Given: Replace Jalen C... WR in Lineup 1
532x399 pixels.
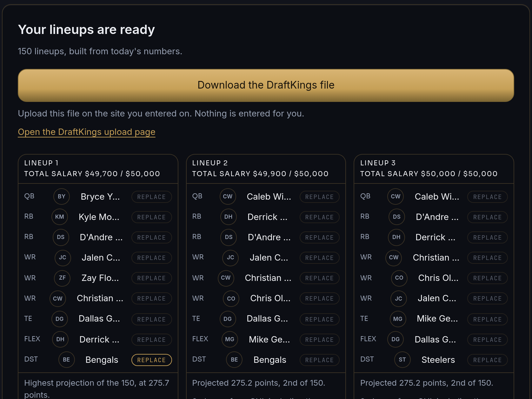Looking at the screenshot, I should point(151,258).
